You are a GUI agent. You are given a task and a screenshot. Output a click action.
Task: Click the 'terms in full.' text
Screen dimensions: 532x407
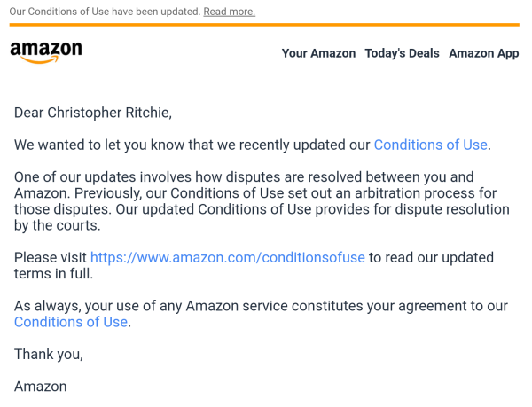coord(53,274)
